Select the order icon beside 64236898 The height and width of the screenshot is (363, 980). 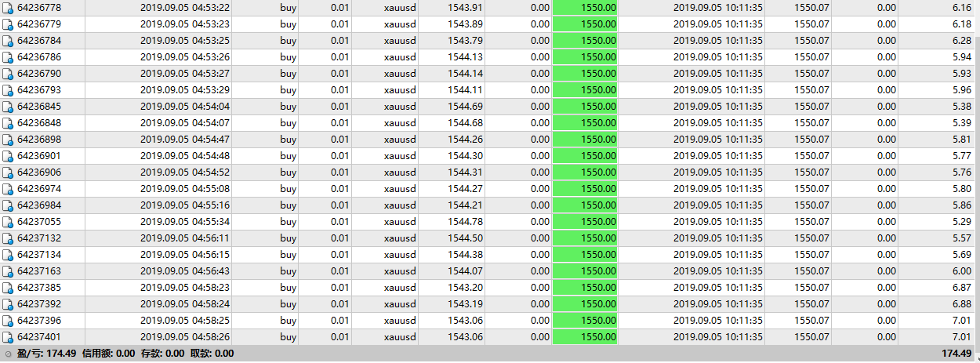[x=8, y=140]
